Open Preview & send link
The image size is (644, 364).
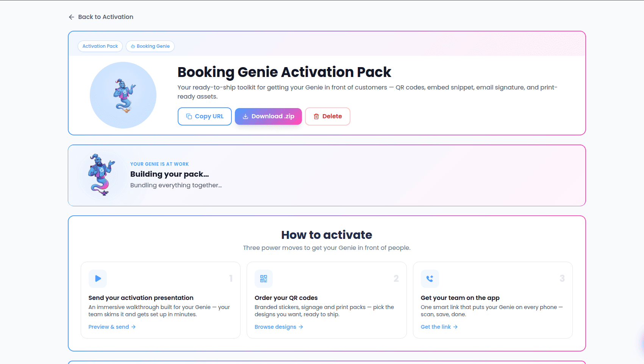point(112,327)
